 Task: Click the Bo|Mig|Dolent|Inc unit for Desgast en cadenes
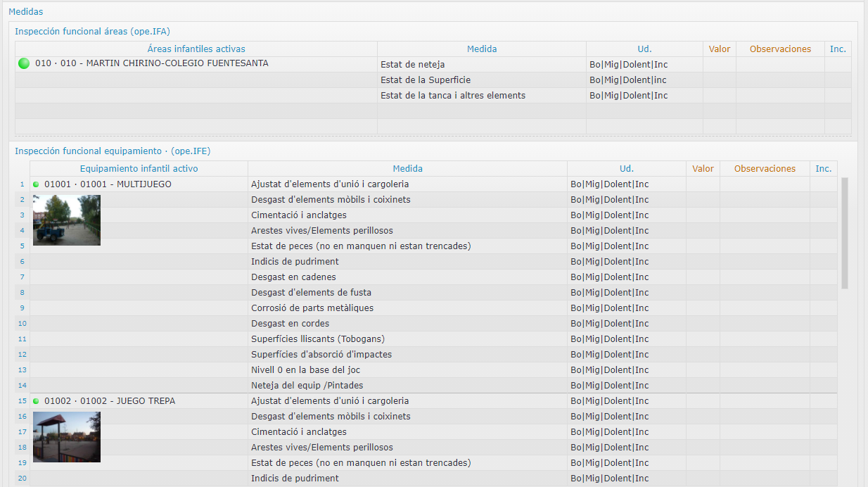pos(610,277)
